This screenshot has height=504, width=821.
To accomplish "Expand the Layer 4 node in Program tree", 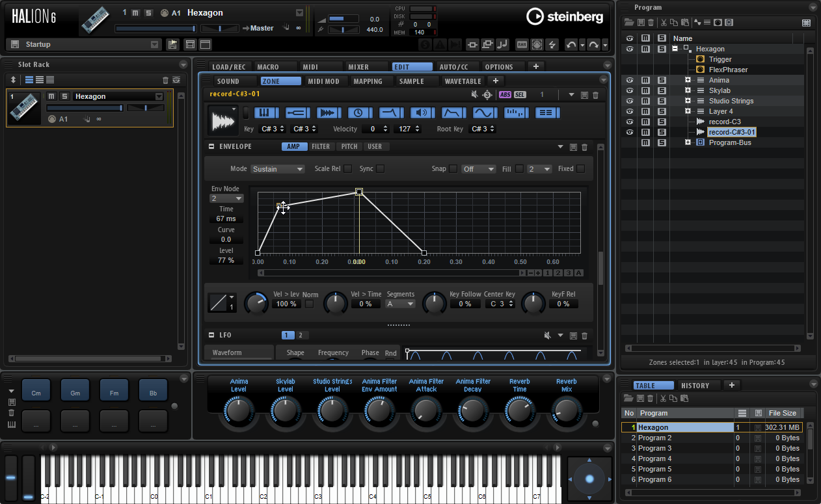I will click(688, 111).
